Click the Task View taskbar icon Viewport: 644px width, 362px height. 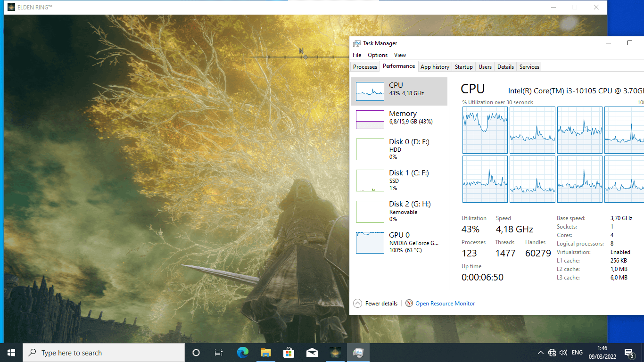click(219, 353)
